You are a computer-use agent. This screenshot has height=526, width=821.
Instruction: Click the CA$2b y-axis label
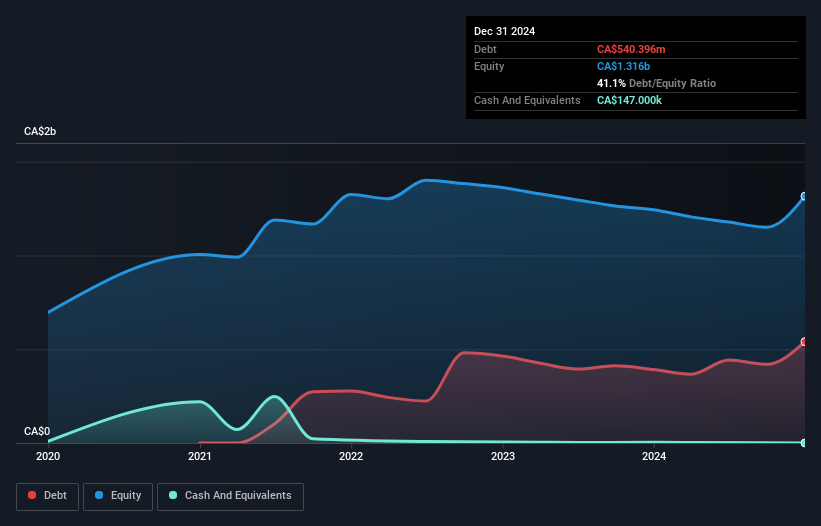coord(40,131)
